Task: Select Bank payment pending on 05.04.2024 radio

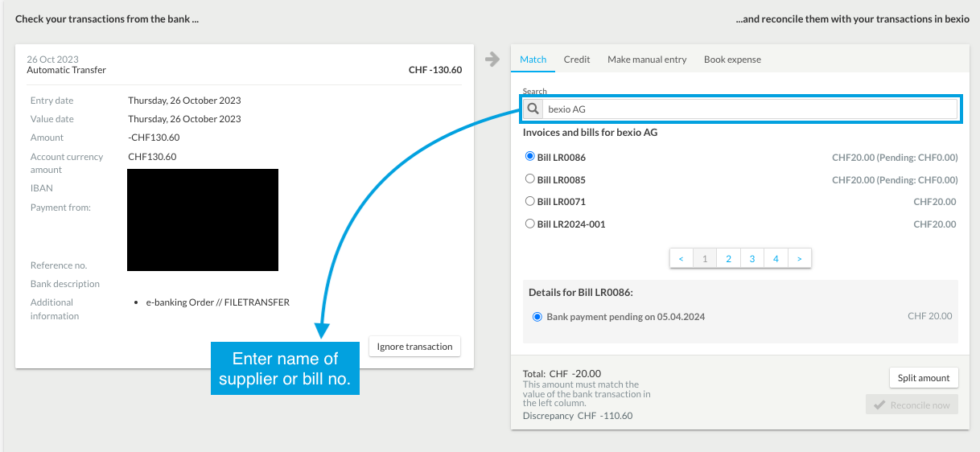Action: [537, 316]
